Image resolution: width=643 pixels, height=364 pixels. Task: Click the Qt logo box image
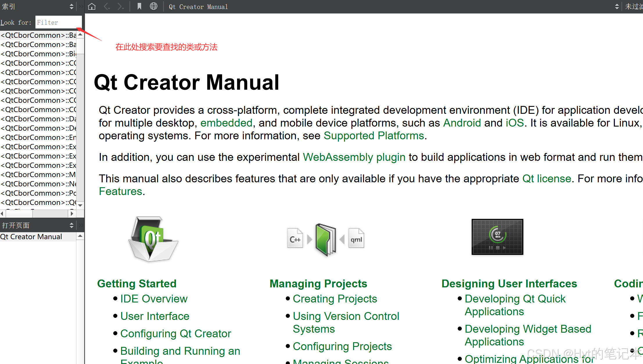coord(153,239)
